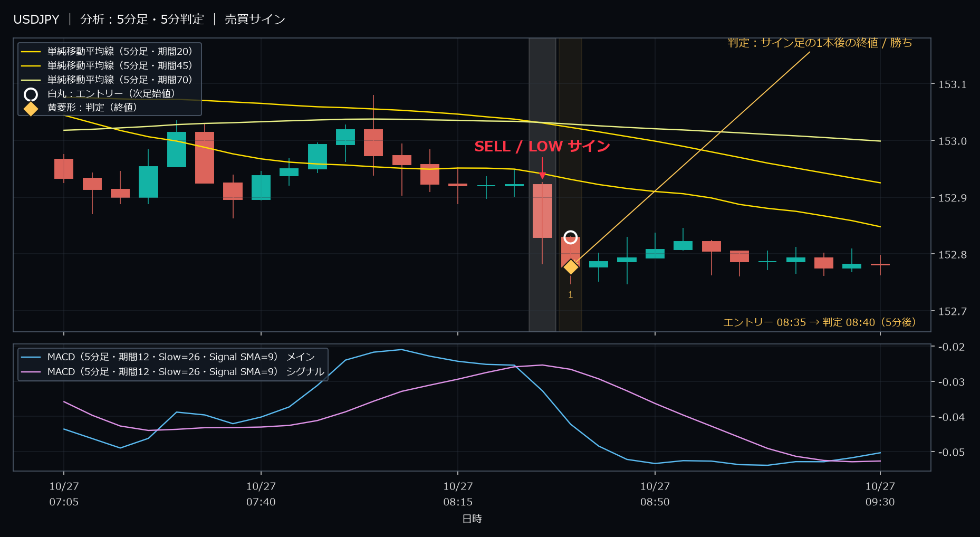Image resolution: width=980 pixels, height=537 pixels.
Task: Click the annotation 判定：サイン足の1本後の終値 / 勝ち
Action: click(820, 43)
